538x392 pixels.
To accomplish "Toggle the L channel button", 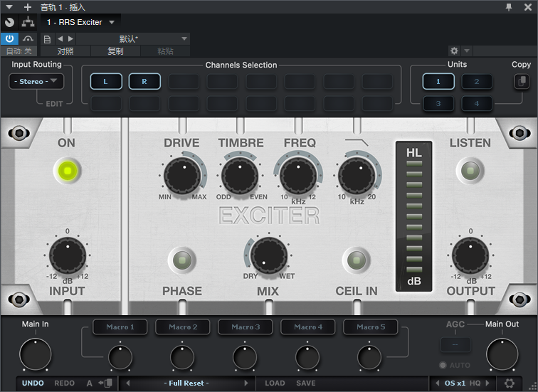I will point(106,82).
